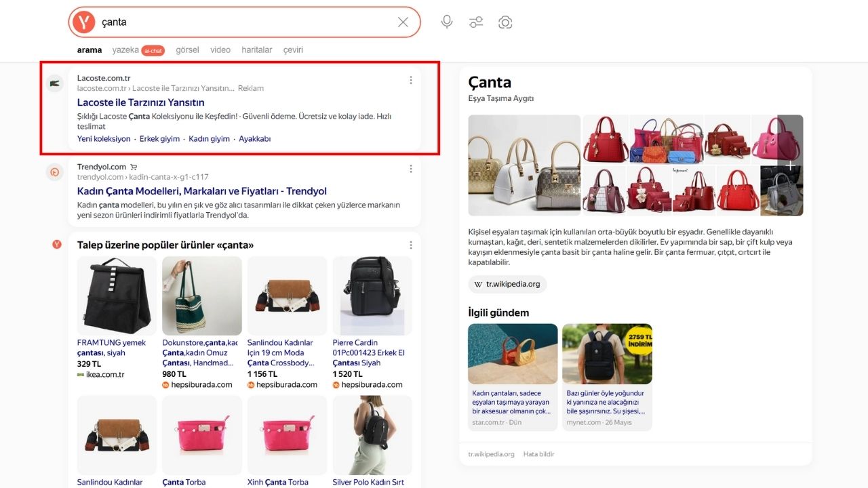Switch to the yazeka ai-chat tab
The width and height of the screenshot is (868, 488).
click(x=138, y=50)
